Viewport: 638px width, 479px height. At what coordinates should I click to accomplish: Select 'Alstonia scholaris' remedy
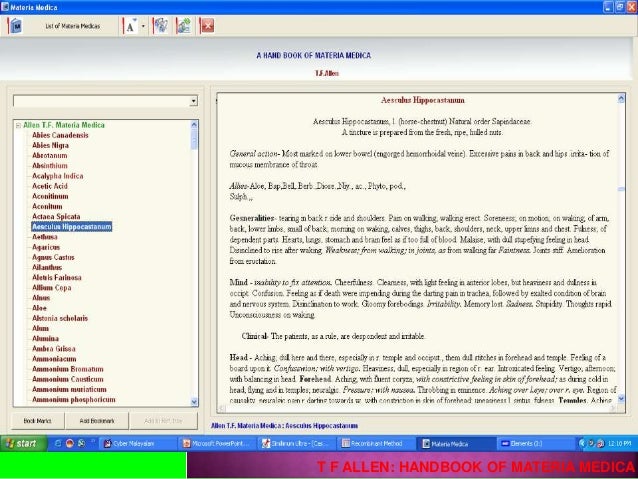[x=60, y=318]
